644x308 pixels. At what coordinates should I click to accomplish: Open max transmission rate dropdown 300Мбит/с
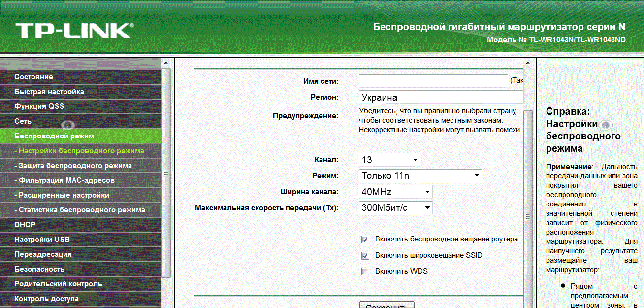pos(396,208)
